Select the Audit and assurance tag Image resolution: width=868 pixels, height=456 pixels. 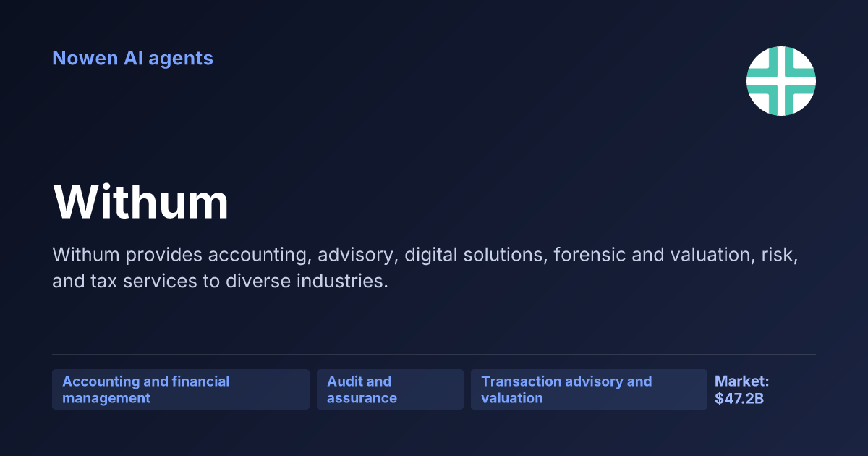(390, 389)
